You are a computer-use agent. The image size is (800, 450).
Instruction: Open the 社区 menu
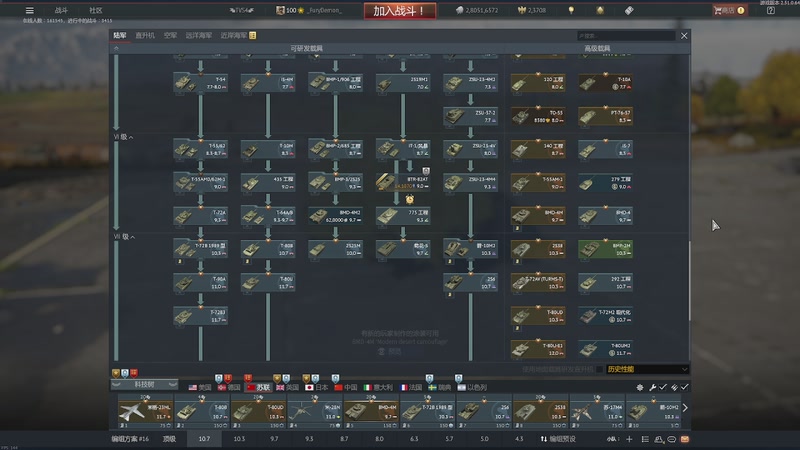tap(95, 10)
